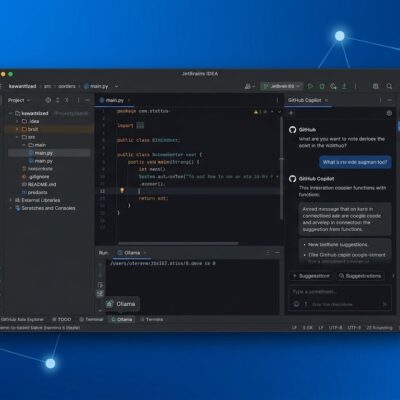
Task: Collapse the src folder in the project tree
Action: 17,137
